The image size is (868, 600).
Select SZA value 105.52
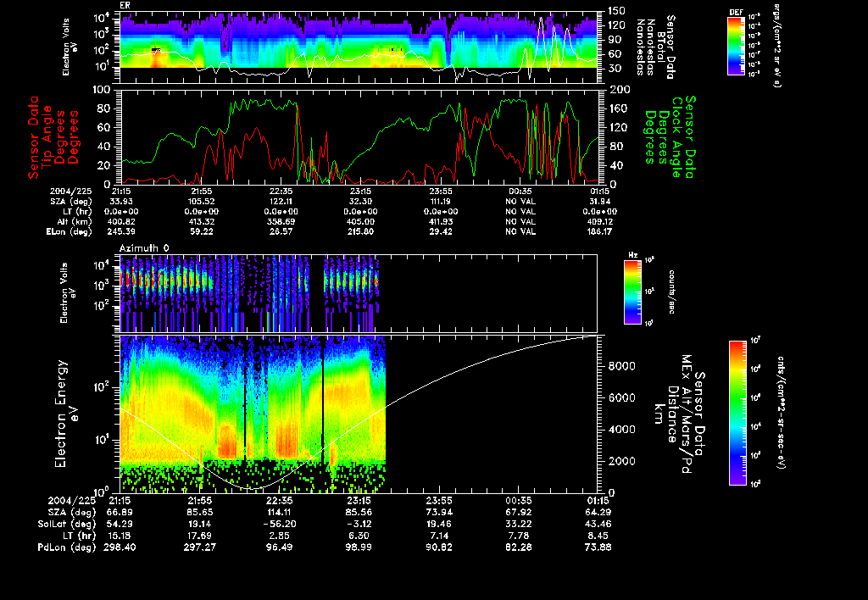point(201,202)
